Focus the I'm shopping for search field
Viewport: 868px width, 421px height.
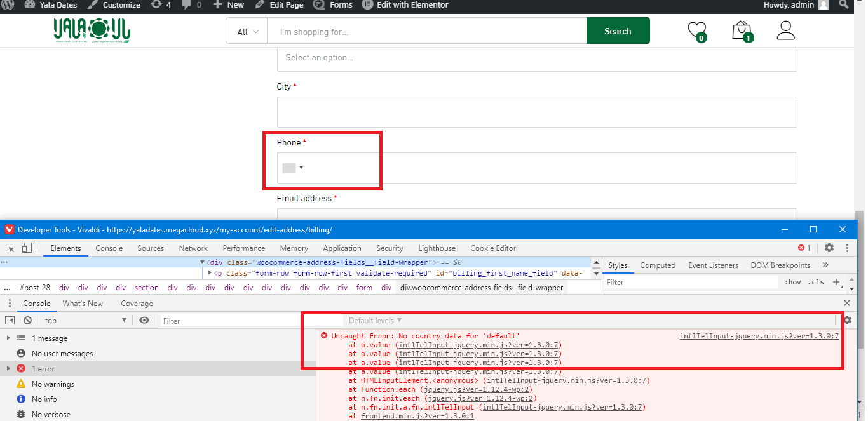(426, 32)
